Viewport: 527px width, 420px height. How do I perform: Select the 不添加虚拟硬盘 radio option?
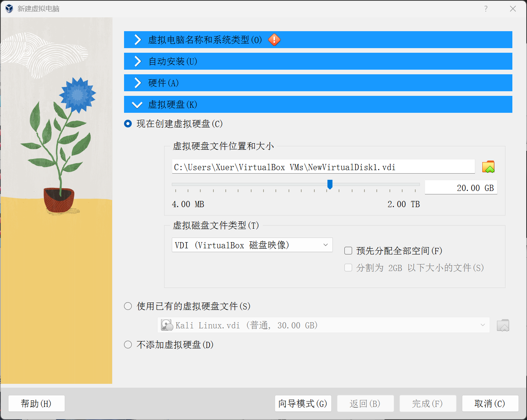[x=128, y=344]
